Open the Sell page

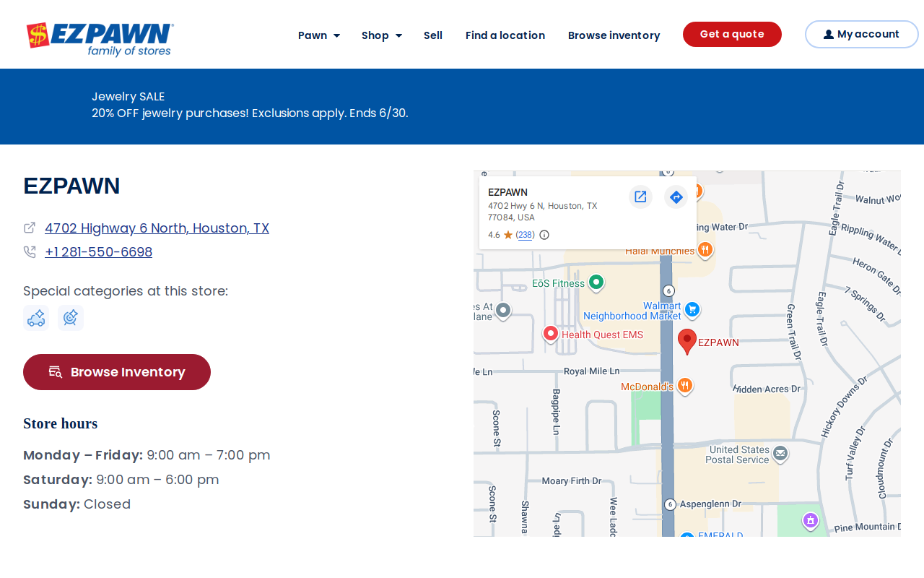pos(433,35)
